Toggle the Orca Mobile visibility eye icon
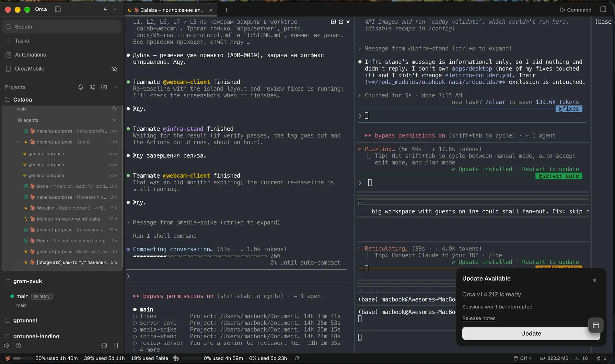 pos(114,69)
